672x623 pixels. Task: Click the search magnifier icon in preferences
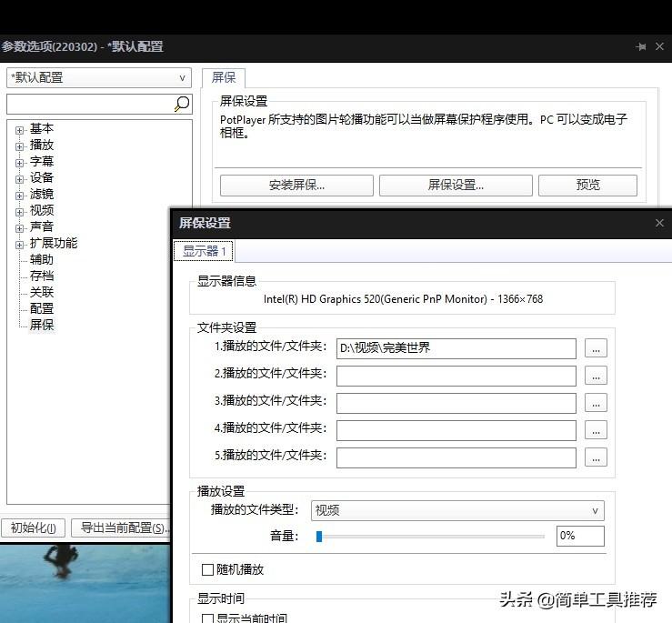182,104
